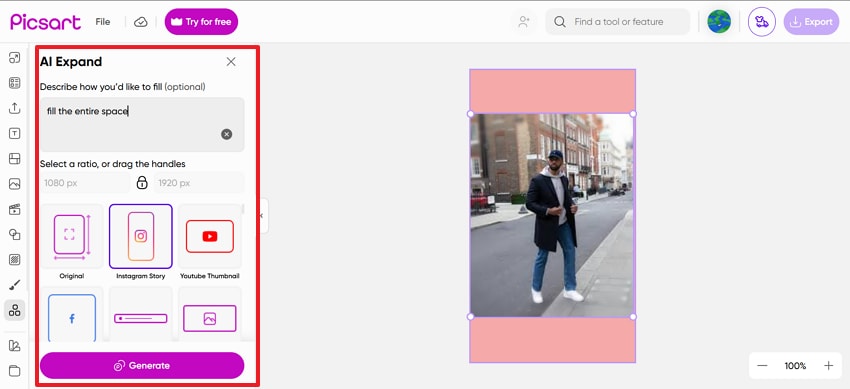Open the background texture tool in sidebar

click(x=15, y=260)
